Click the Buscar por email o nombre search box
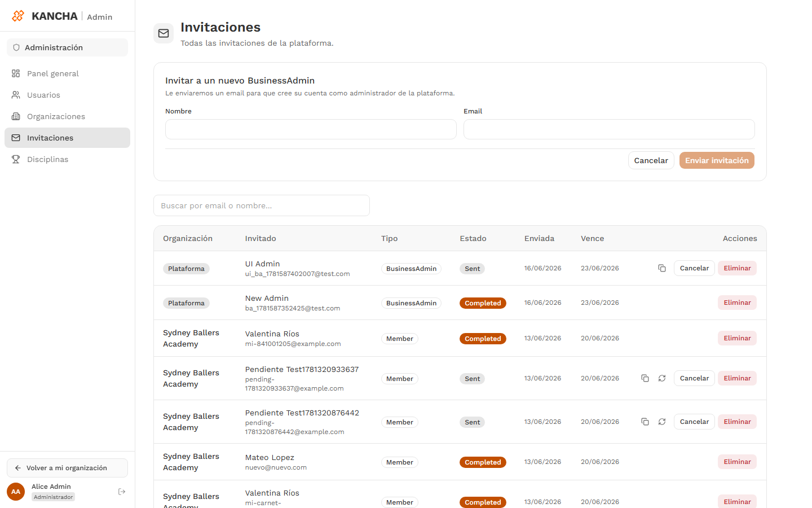This screenshot has width=812, height=508. [x=262, y=205]
